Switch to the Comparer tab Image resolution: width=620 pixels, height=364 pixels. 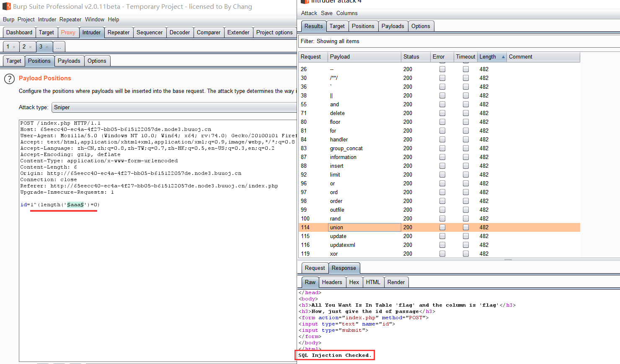point(209,33)
